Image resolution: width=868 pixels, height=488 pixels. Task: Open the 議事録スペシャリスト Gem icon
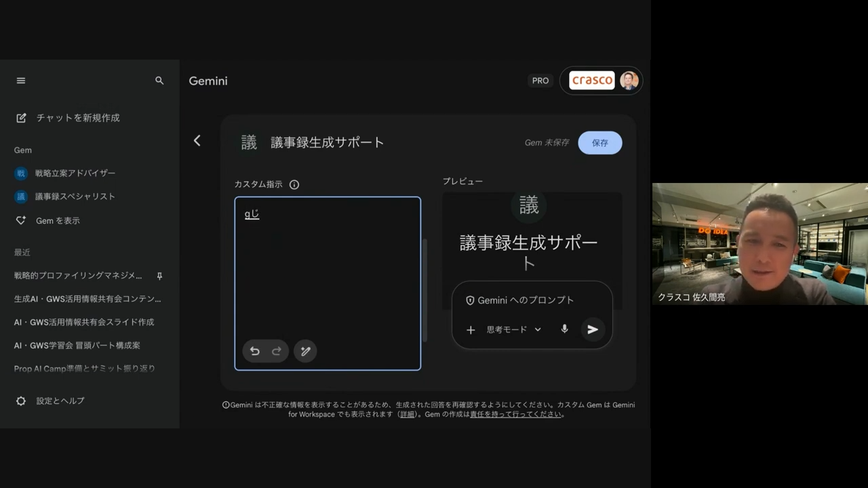coord(21,197)
